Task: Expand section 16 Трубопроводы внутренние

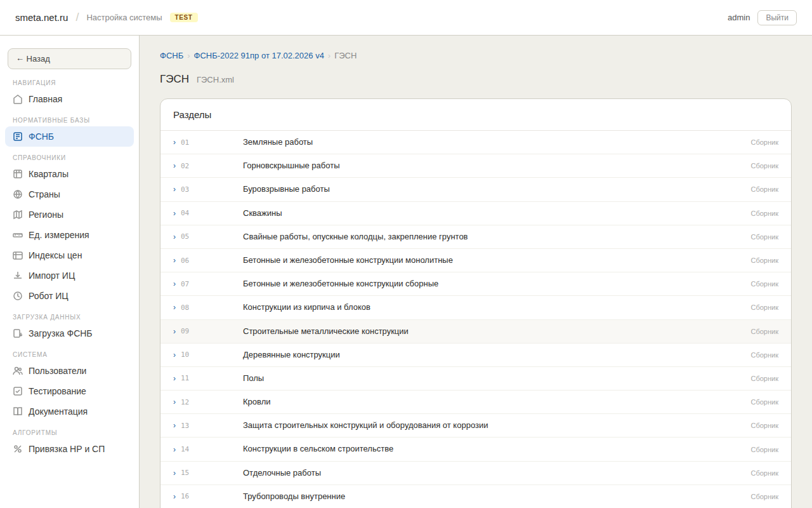Action: click(x=174, y=497)
